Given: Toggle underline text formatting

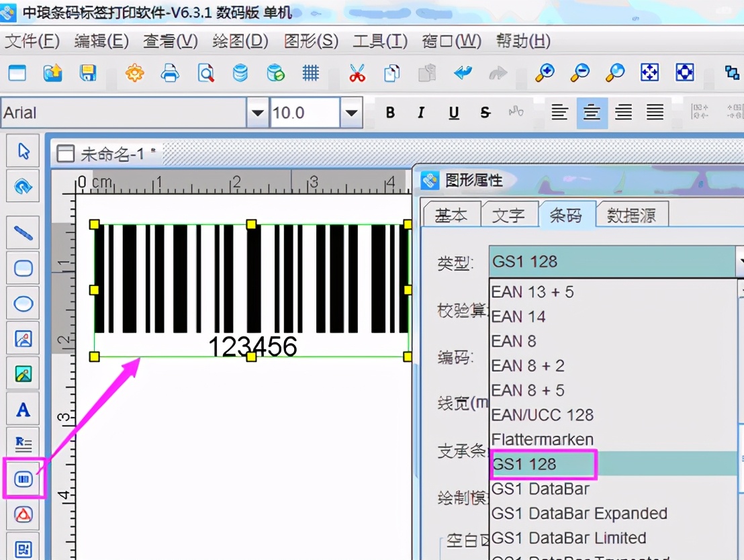Looking at the screenshot, I should [453, 113].
